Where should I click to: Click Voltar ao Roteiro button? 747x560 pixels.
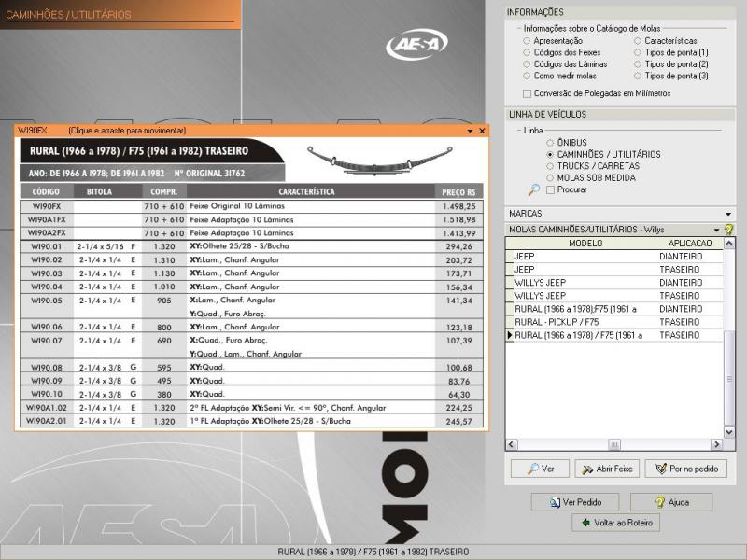(x=616, y=523)
